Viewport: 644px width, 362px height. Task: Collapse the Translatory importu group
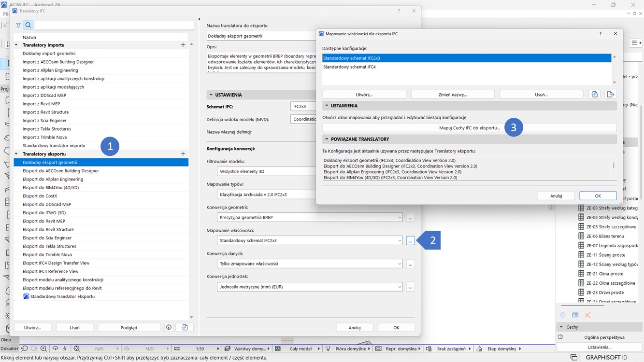[16, 45]
